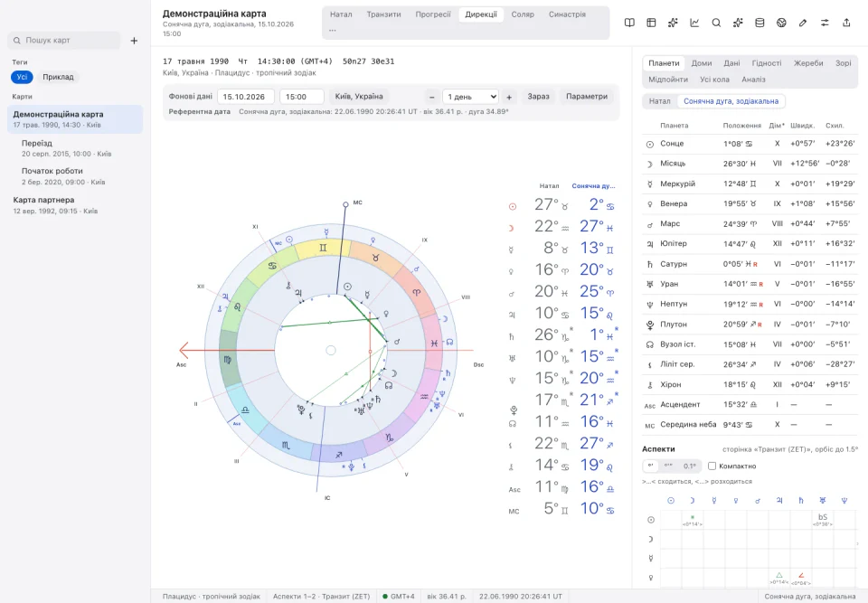Screen dimensions: 868x603
Task: Click the table layout toolbar icon
Action: click(x=651, y=23)
